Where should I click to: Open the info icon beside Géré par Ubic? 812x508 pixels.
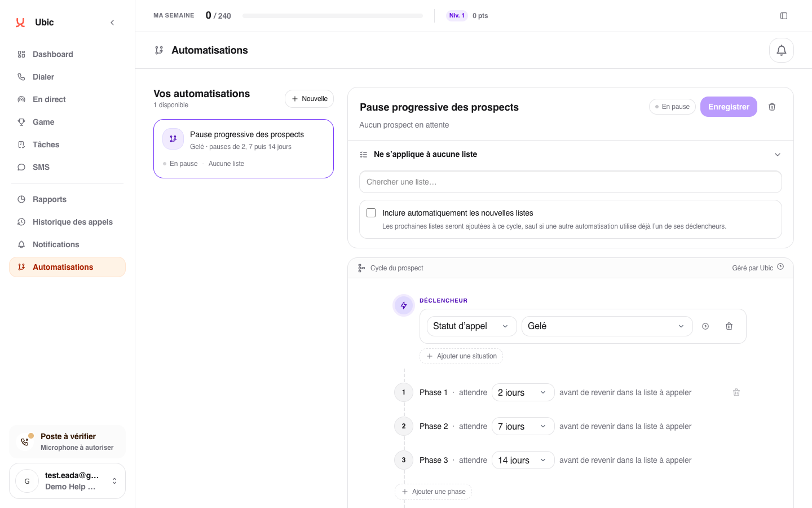tap(780, 267)
